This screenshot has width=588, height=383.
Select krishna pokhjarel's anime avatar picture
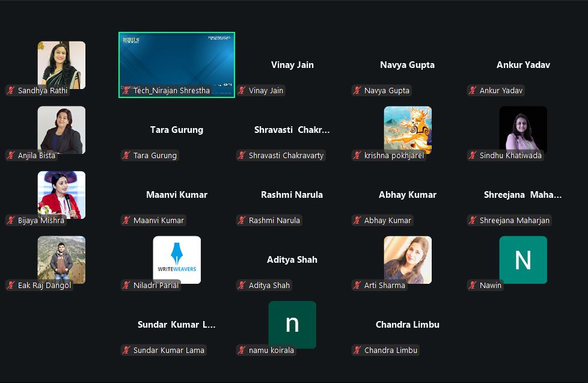pos(408,129)
